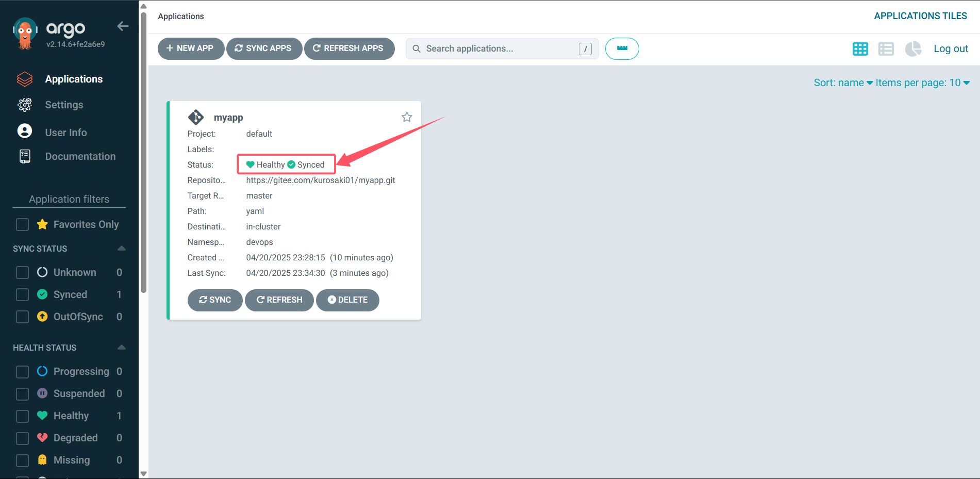Star the myapp application as favorite

tap(407, 117)
